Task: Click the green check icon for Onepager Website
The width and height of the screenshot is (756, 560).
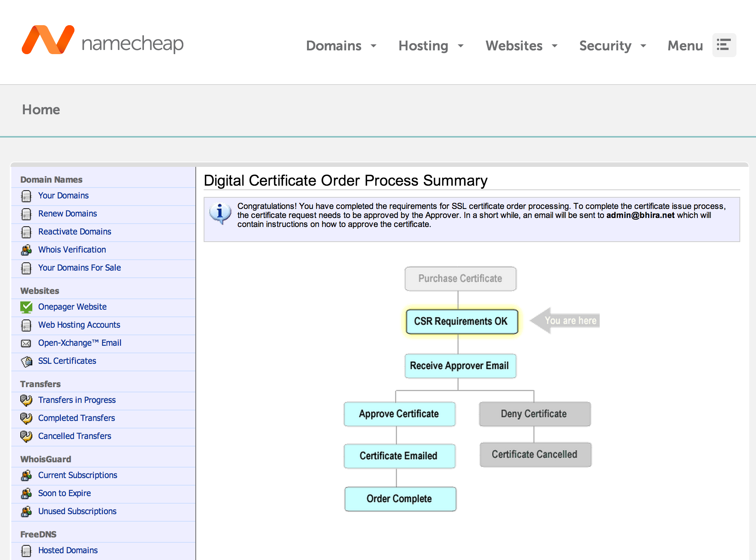Action: (26, 307)
